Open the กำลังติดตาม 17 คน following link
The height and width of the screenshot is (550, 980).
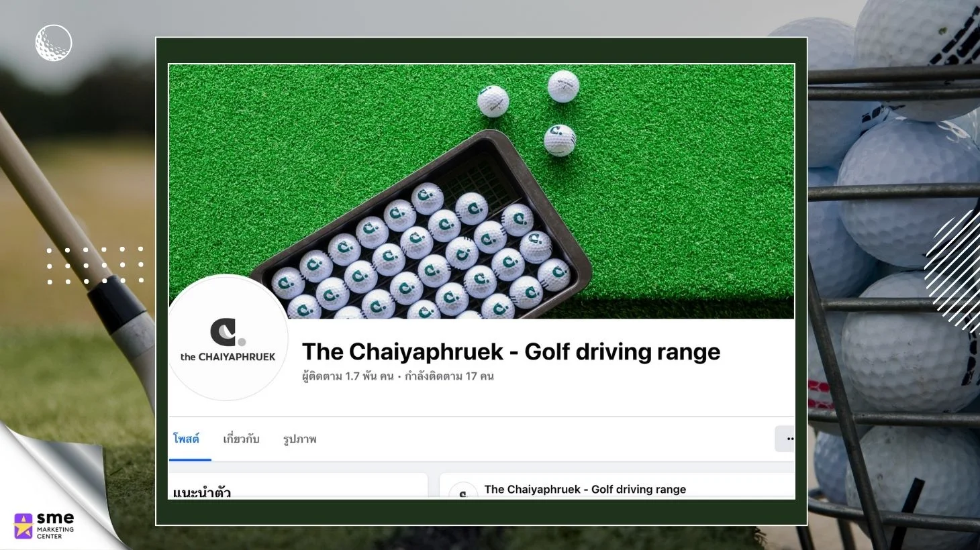point(449,376)
